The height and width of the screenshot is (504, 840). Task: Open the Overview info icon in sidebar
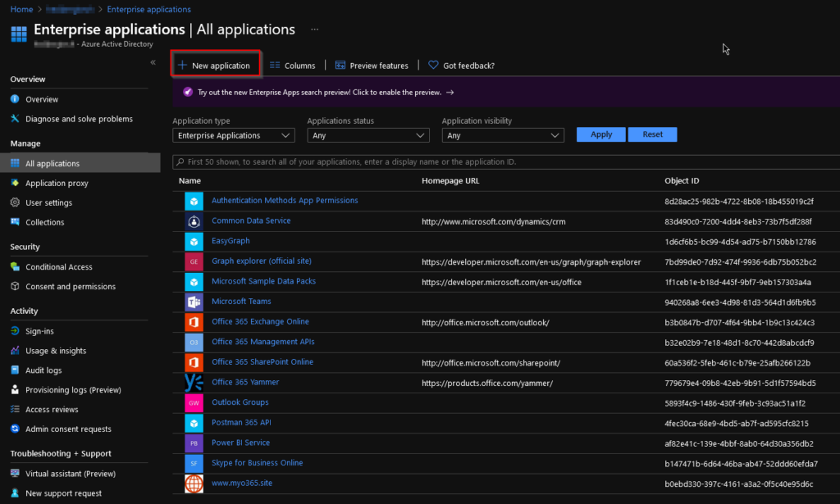15,99
